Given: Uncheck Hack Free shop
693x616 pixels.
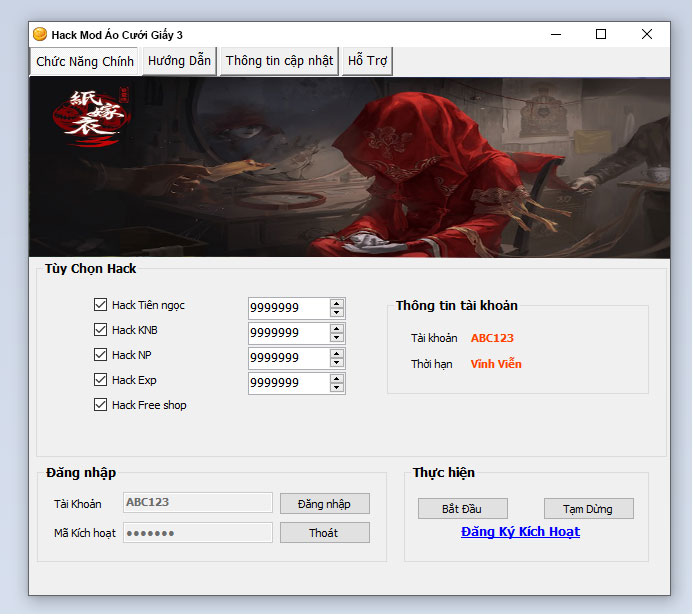Looking at the screenshot, I should pyautogui.click(x=100, y=405).
